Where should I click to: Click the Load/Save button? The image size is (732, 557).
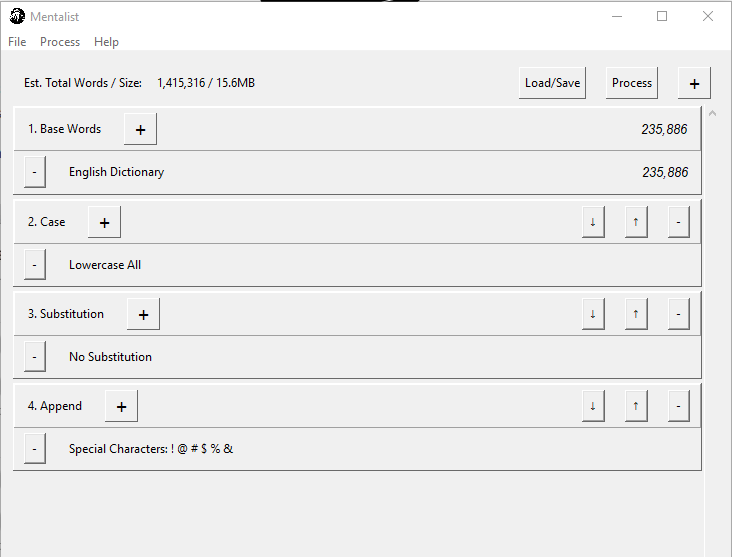click(552, 83)
